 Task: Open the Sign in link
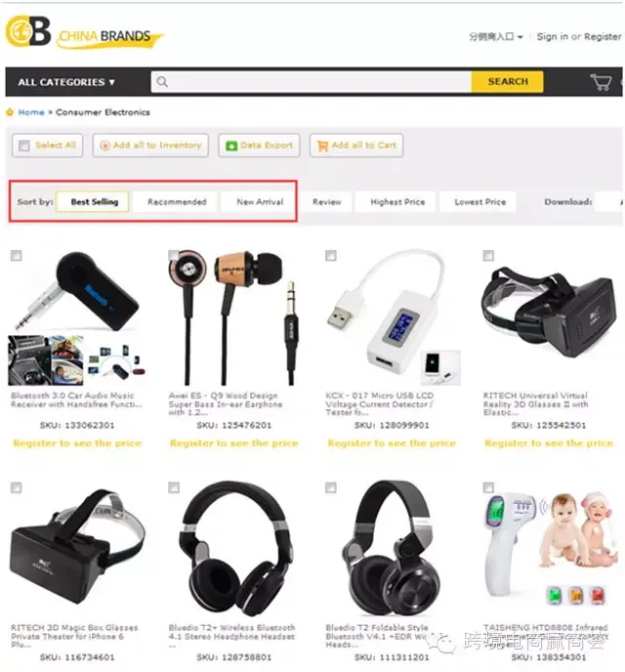pyautogui.click(x=553, y=37)
